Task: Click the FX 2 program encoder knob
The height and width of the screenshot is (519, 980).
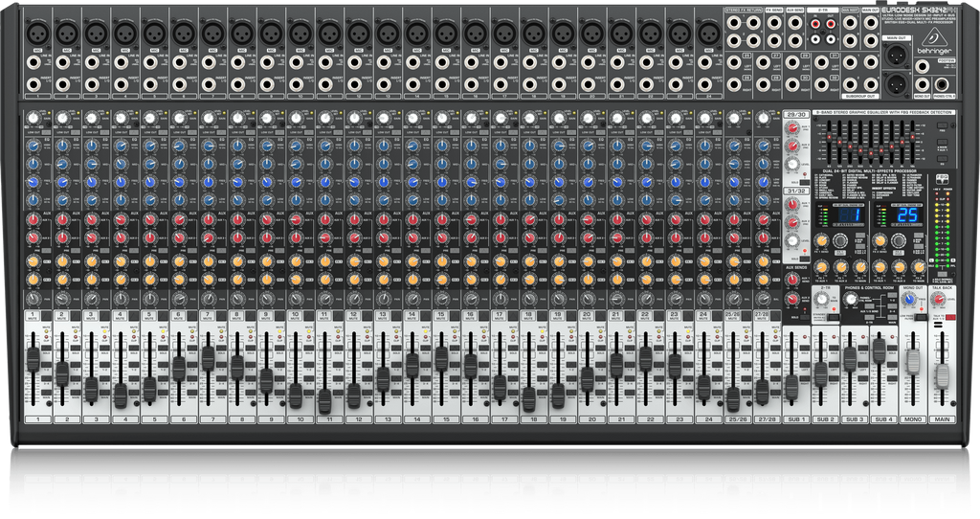Action: 899,240
